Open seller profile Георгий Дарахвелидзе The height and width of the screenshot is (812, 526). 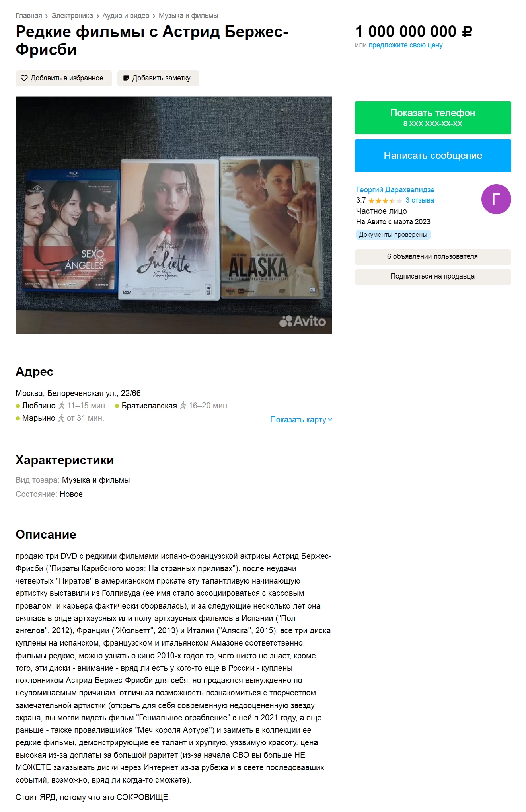[395, 189]
